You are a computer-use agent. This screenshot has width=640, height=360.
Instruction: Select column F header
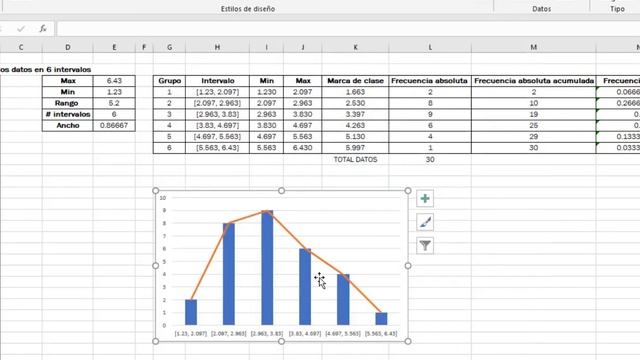pyautogui.click(x=144, y=47)
